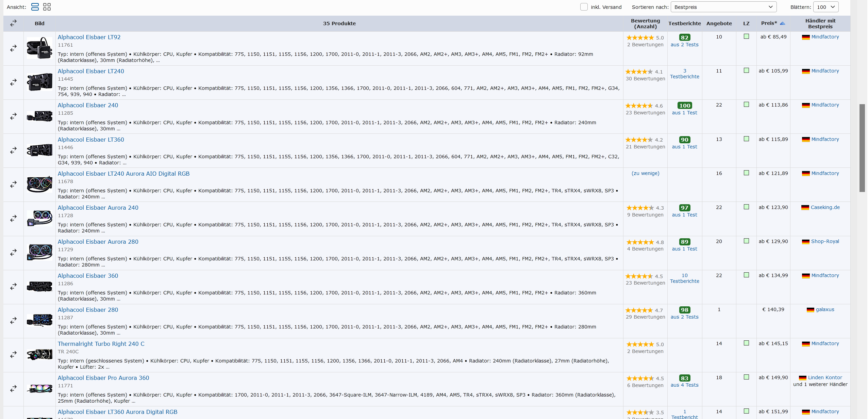
Task: Switch to list view layout icon
Action: tap(35, 7)
